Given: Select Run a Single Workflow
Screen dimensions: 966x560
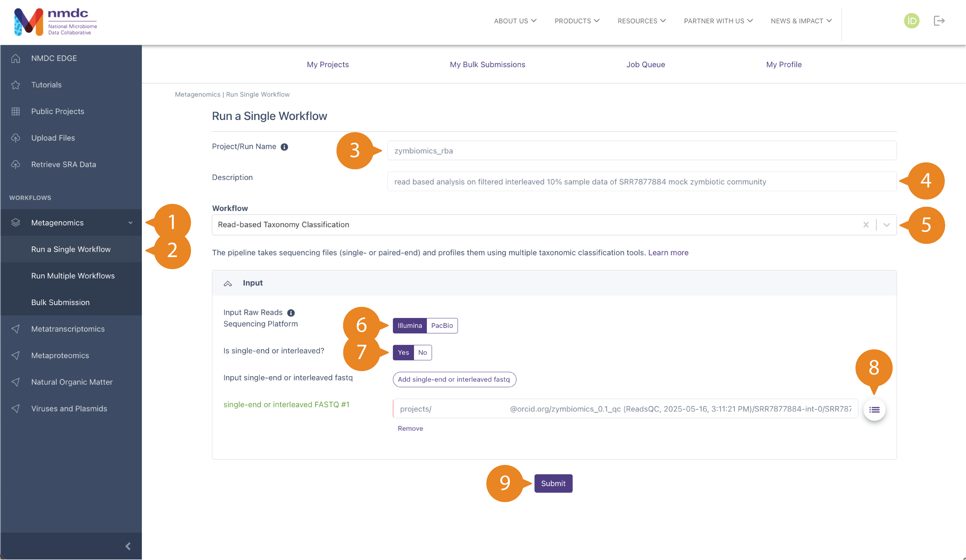Looking at the screenshot, I should (x=71, y=249).
